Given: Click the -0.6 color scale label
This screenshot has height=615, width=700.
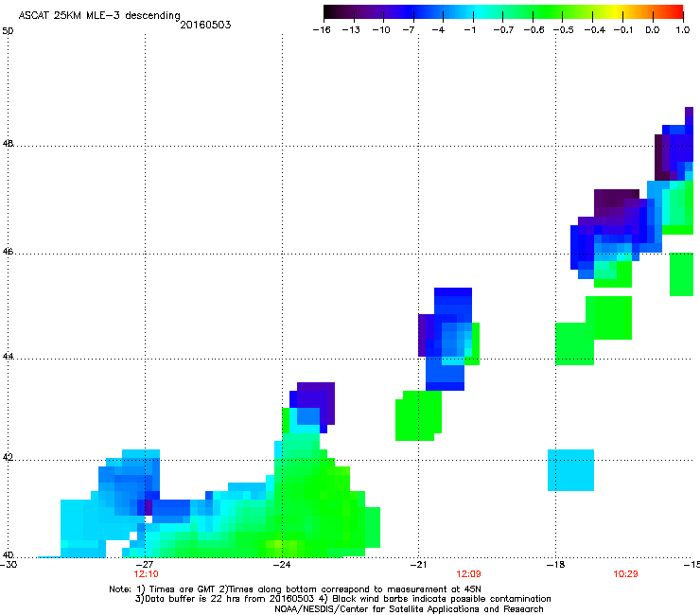Looking at the screenshot, I should (534, 30).
